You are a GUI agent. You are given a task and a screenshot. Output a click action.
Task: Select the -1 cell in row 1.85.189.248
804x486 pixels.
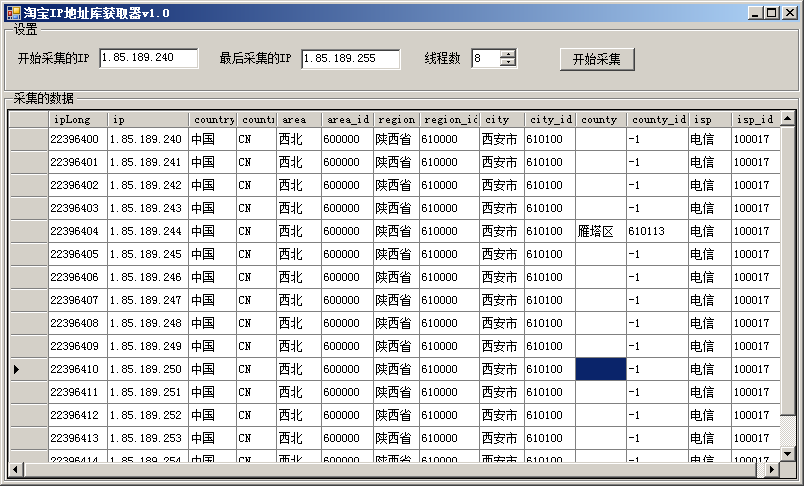(x=657, y=323)
